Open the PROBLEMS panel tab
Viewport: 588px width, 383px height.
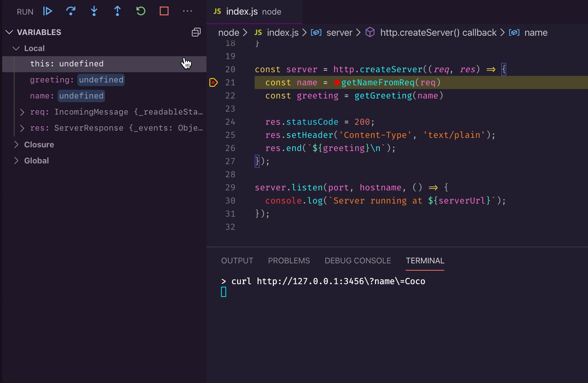289,261
